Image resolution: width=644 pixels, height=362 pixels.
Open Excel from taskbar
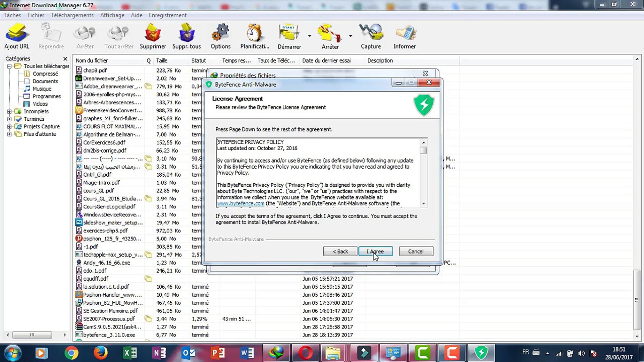[x=130, y=353]
